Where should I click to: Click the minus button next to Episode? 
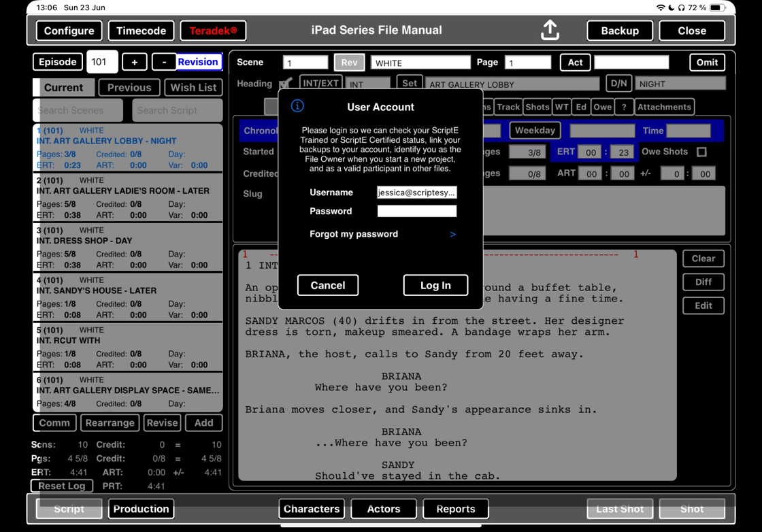(164, 62)
